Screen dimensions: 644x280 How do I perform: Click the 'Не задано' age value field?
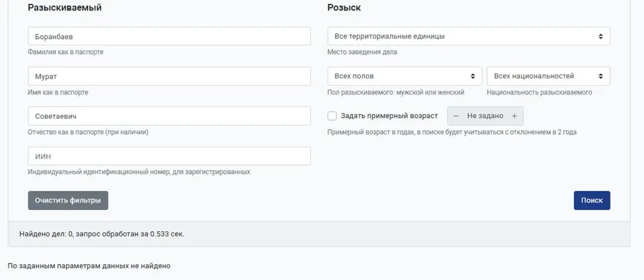pyautogui.click(x=485, y=116)
